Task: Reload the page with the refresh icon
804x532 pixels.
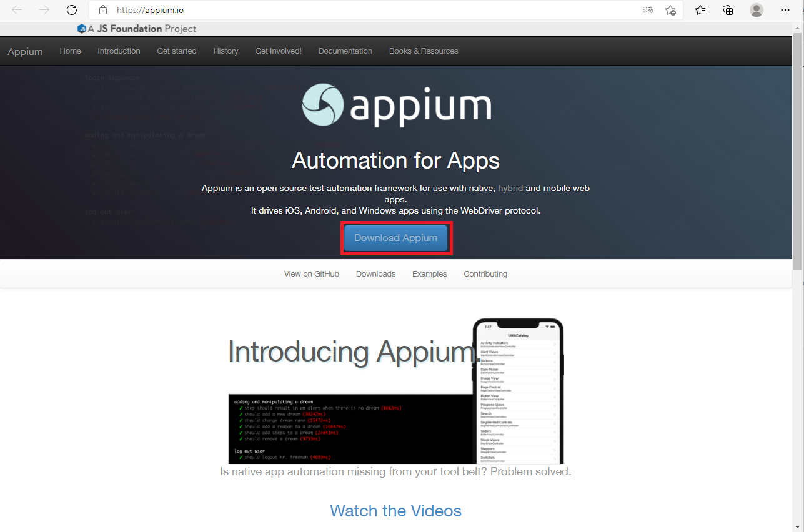Action: [72, 10]
